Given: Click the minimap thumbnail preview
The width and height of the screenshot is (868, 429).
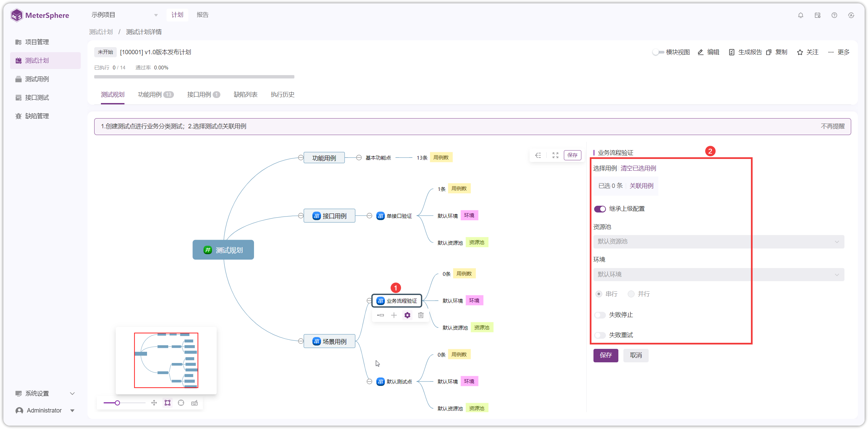Looking at the screenshot, I should [166, 360].
